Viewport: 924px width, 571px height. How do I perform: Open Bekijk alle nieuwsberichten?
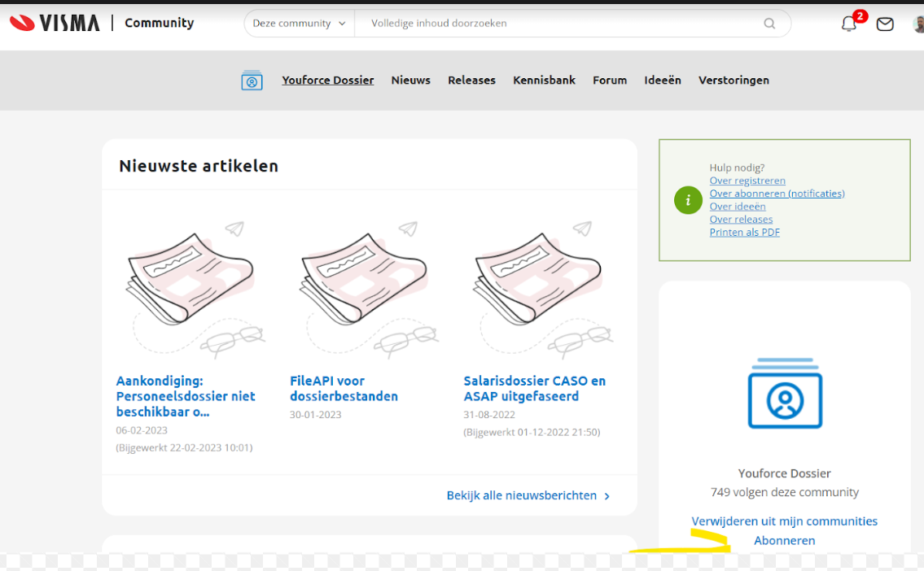click(521, 495)
